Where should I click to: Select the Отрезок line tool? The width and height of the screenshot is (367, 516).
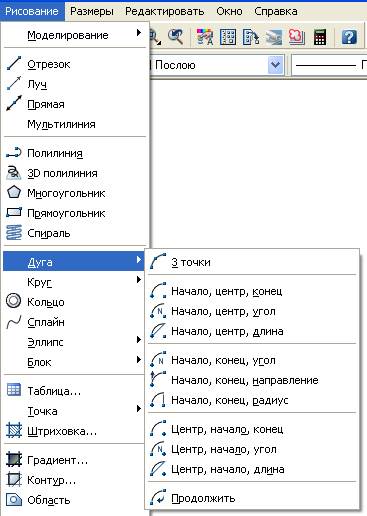pos(75,64)
